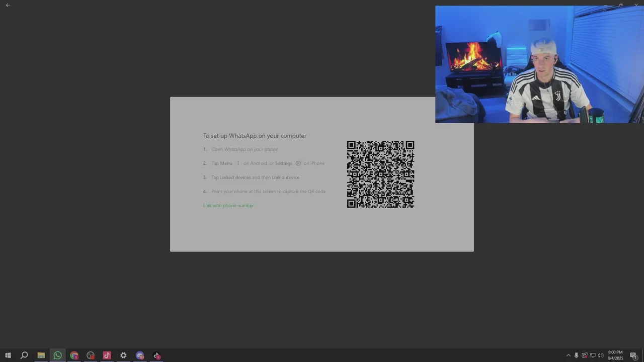Viewport: 644px width, 362px height.
Task: Open Windows search from the taskbar
Action: click(24, 355)
